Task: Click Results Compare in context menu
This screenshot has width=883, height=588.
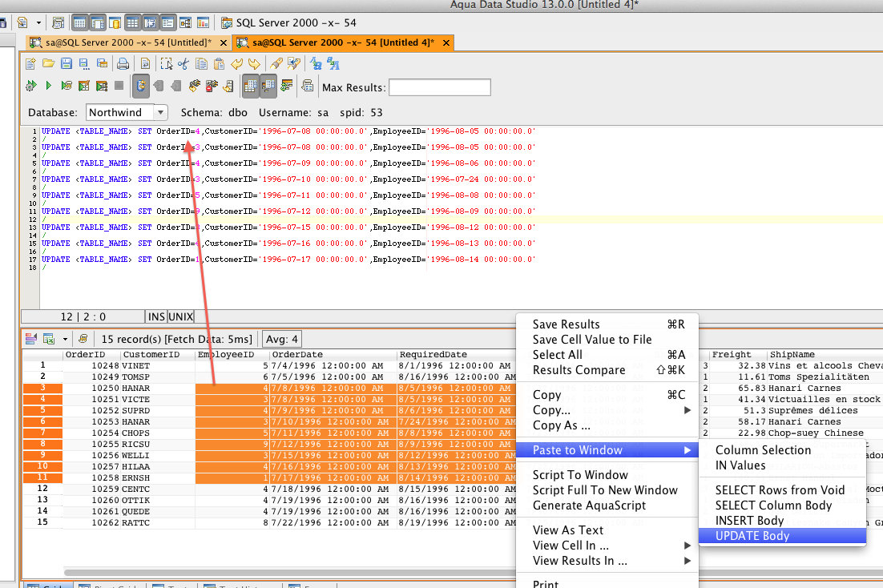Action: [x=607, y=369]
